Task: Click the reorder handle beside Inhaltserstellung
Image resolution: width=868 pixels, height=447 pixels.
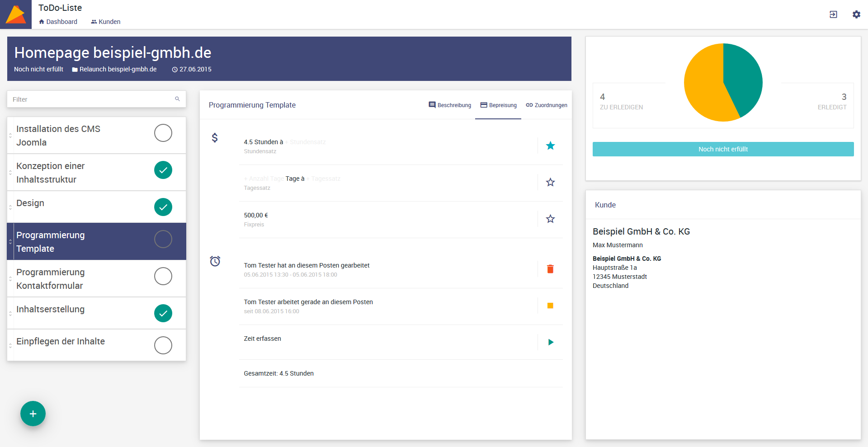Action: pos(10,313)
